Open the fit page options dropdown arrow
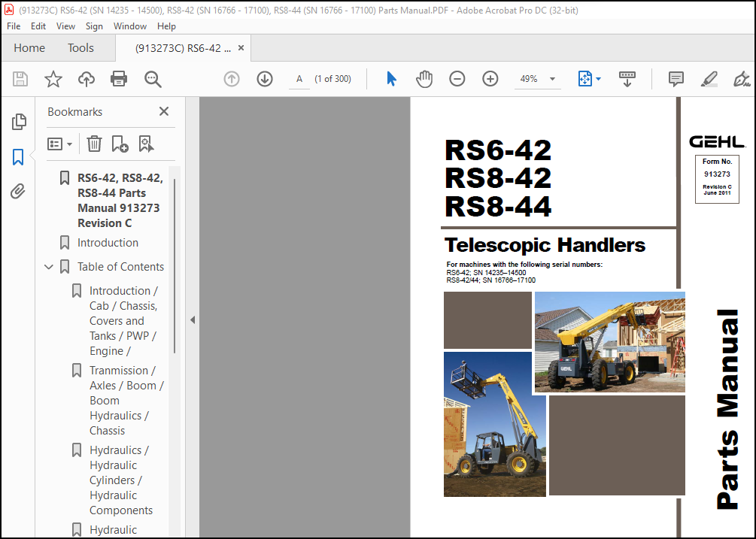This screenshot has width=756, height=539. click(598, 78)
